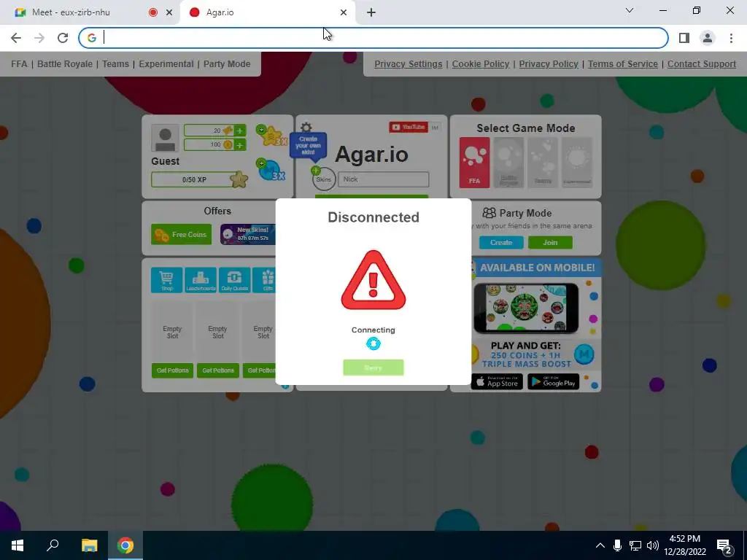
Task: Open the settings gear icon
Action: [x=306, y=128]
